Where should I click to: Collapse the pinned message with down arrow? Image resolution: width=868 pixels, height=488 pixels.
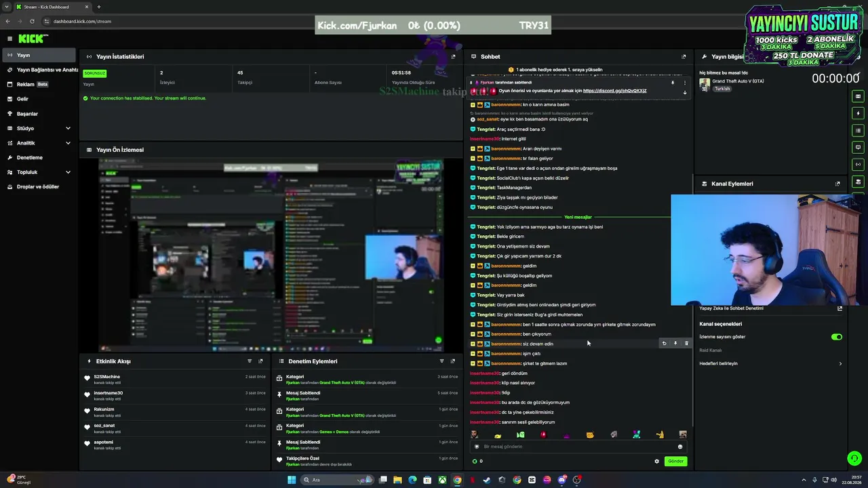click(x=685, y=92)
